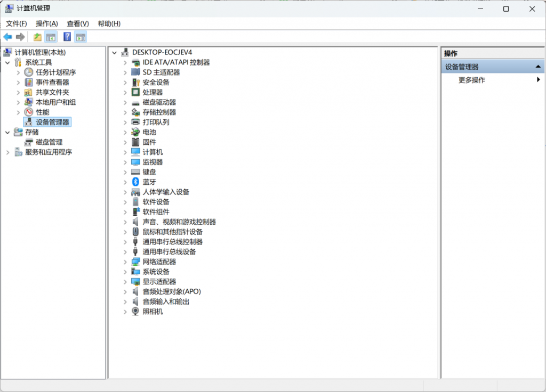Select the 任务计划程序 clock icon in sidebar

(29, 72)
